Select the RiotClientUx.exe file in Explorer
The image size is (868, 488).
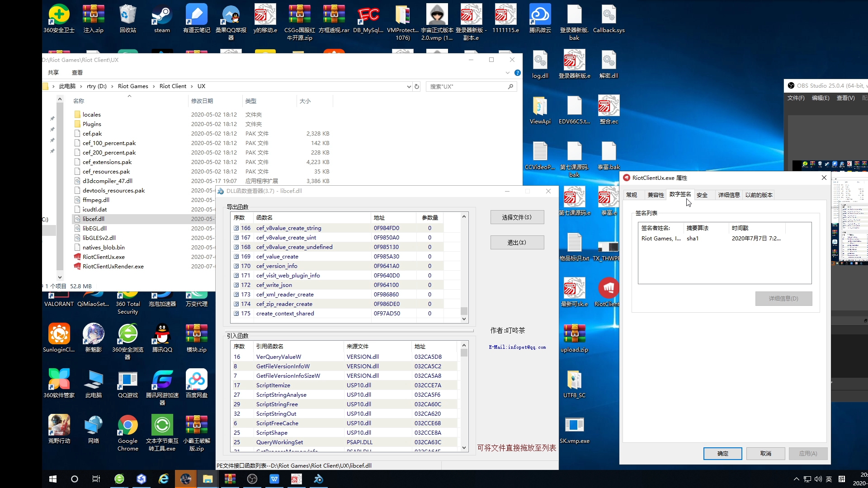pyautogui.click(x=104, y=257)
